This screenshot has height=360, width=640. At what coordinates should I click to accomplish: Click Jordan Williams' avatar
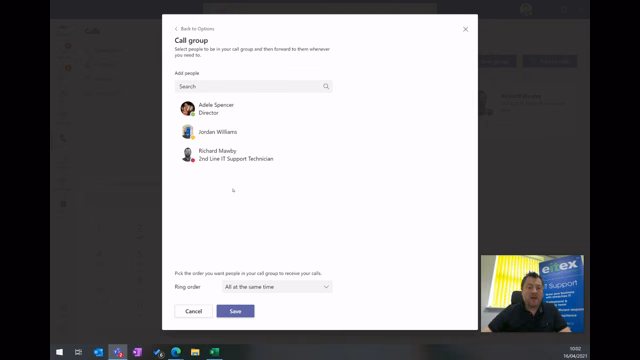point(187,132)
